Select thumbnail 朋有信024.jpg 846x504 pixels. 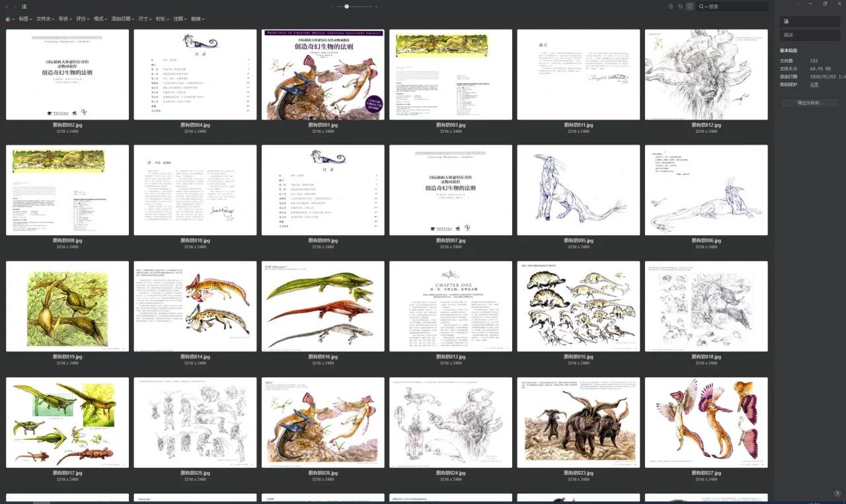451,423
